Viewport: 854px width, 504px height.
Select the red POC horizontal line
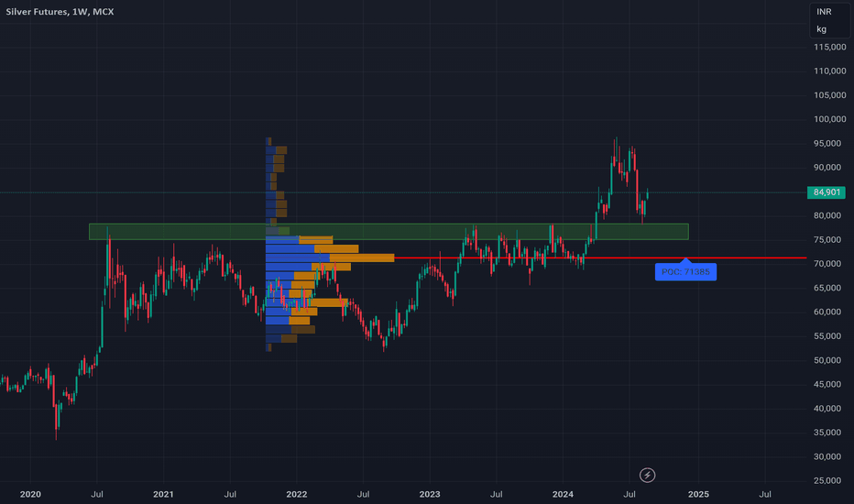coord(600,257)
